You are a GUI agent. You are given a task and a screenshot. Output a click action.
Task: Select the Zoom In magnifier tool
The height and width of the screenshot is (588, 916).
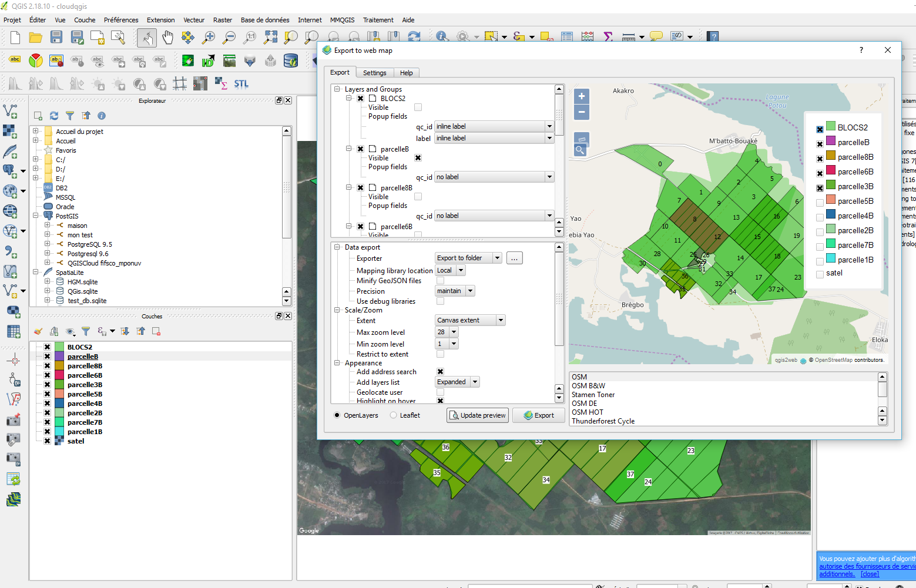pyautogui.click(x=207, y=36)
